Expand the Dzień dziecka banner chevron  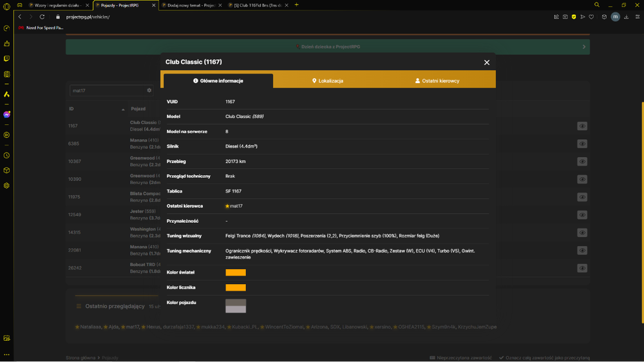tap(583, 47)
